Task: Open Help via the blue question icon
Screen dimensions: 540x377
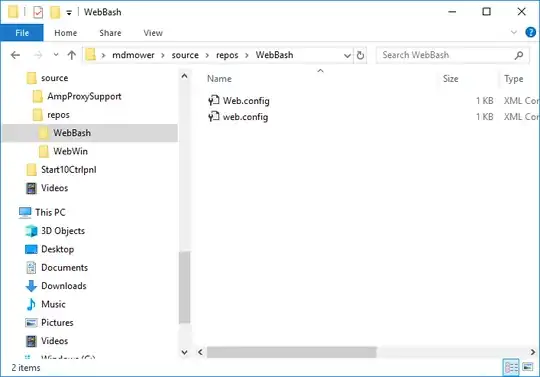Action: point(530,32)
